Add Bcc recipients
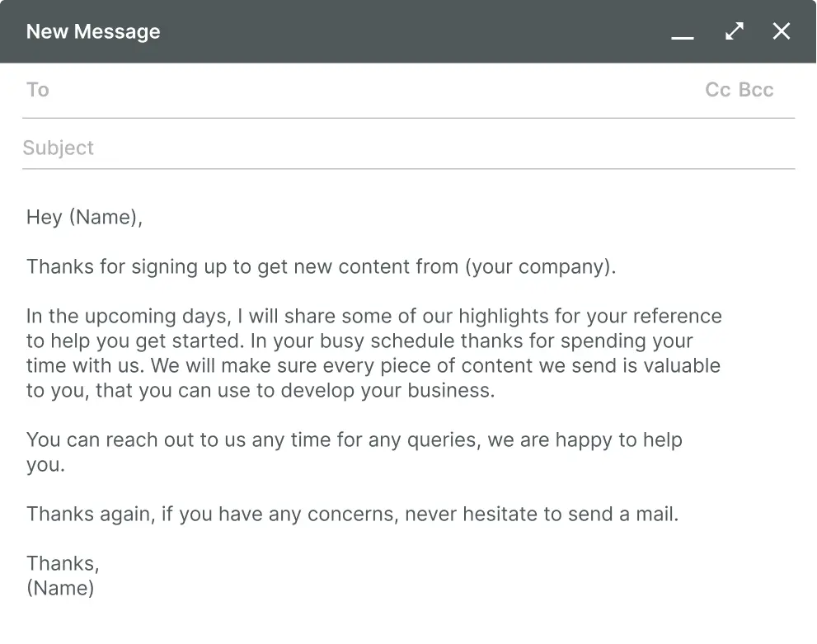Viewport: 817px width, 644px height. pyautogui.click(x=756, y=90)
